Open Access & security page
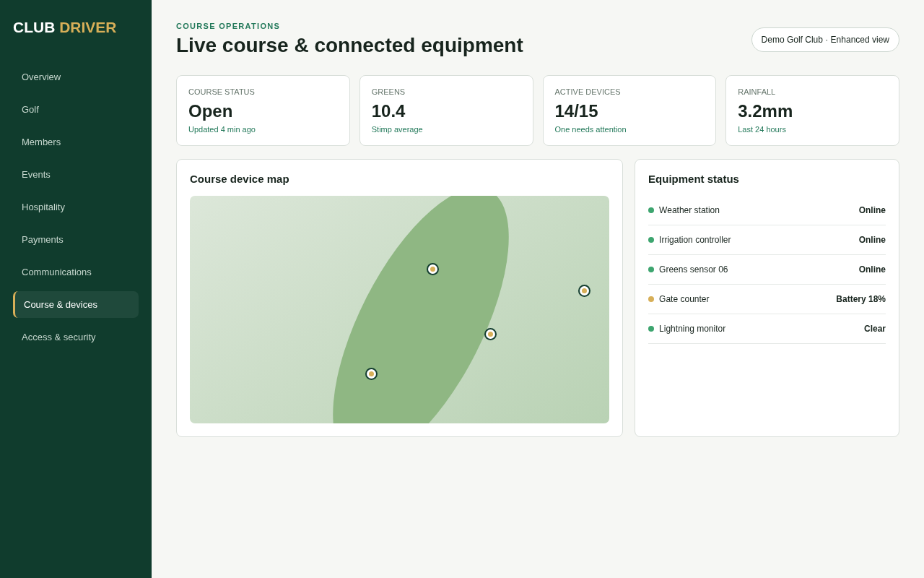The image size is (924, 578). click(76, 337)
